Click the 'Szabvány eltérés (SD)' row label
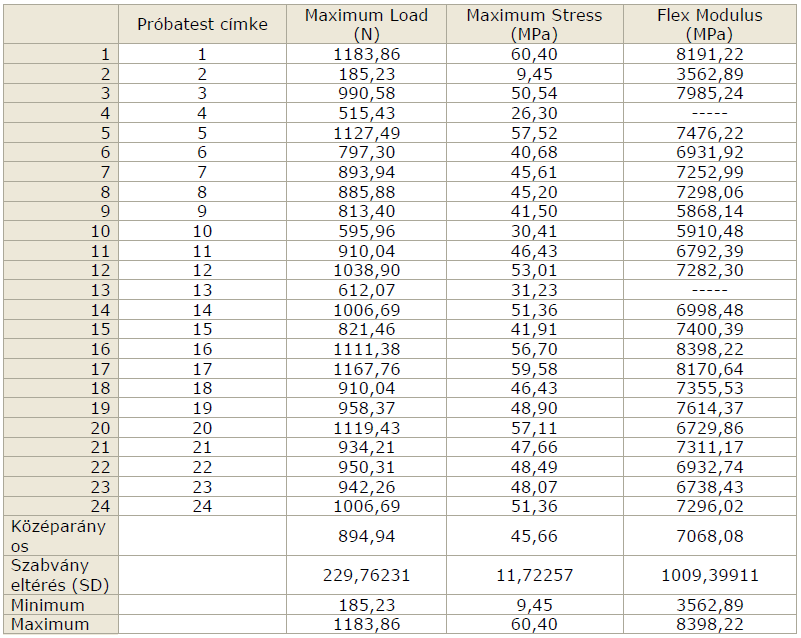801x638 pixels. click(x=61, y=575)
